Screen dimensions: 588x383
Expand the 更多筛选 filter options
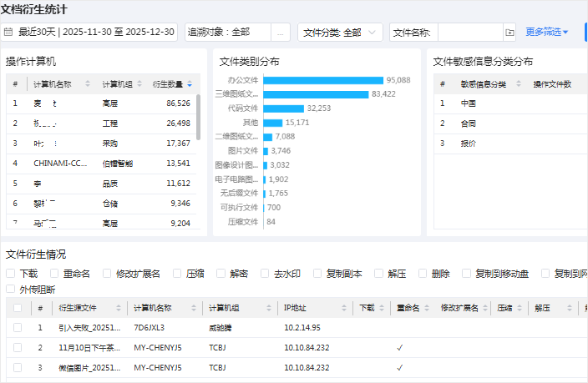coord(547,33)
